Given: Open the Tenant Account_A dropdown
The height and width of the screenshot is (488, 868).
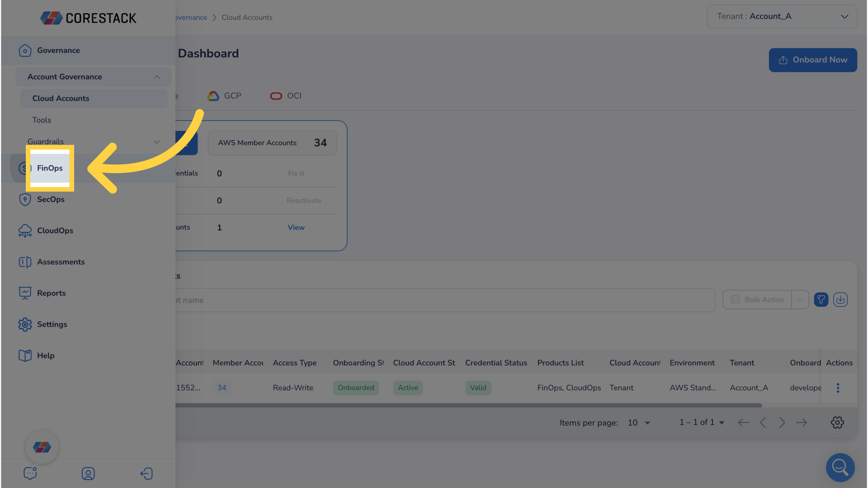Looking at the screenshot, I should pyautogui.click(x=782, y=16).
